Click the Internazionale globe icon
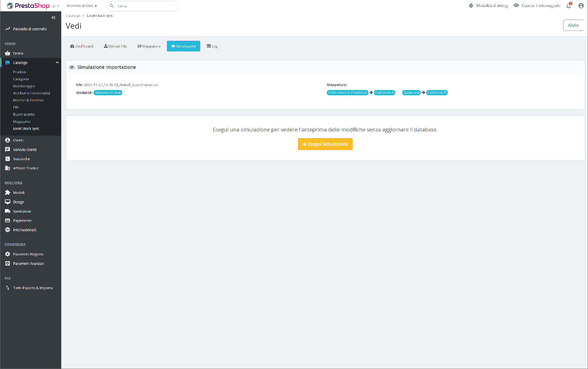The height and width of the screenshot is (369, 588). [x=8, y=230]
